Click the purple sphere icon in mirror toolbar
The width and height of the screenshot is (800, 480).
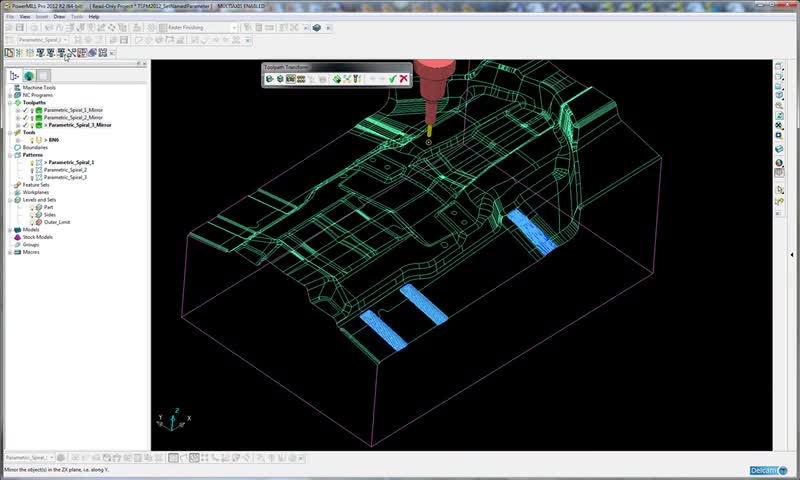[x=92, y=53]
